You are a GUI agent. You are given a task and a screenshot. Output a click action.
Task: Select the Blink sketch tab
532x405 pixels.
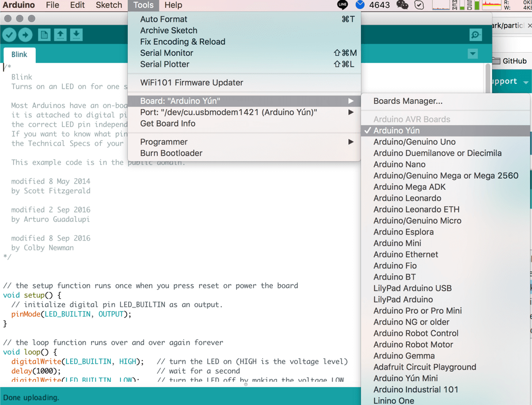click(20, 54)
